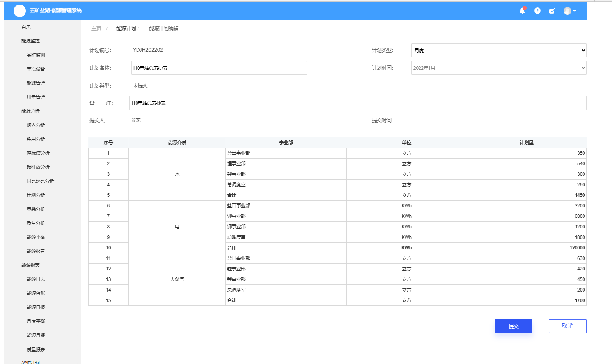
Task: Open 能源日志 in the sidebar
Action: 36,279
